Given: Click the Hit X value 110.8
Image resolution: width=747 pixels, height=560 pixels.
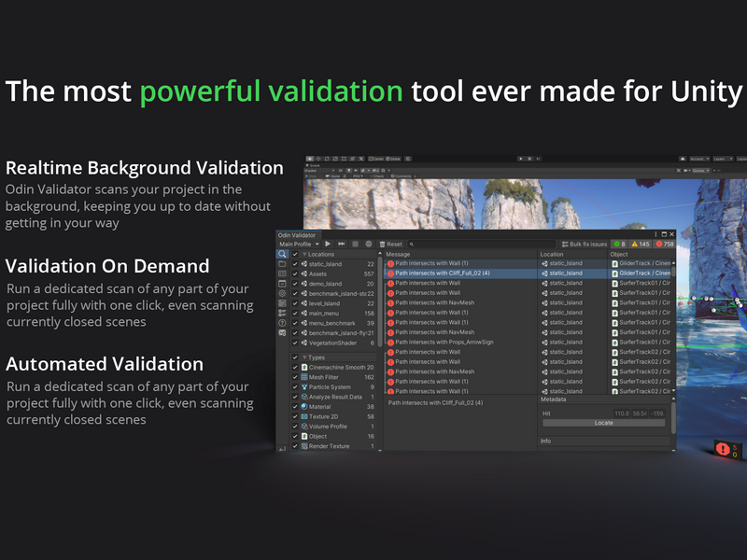Looking at the screenshot, I should pos(621,413).
